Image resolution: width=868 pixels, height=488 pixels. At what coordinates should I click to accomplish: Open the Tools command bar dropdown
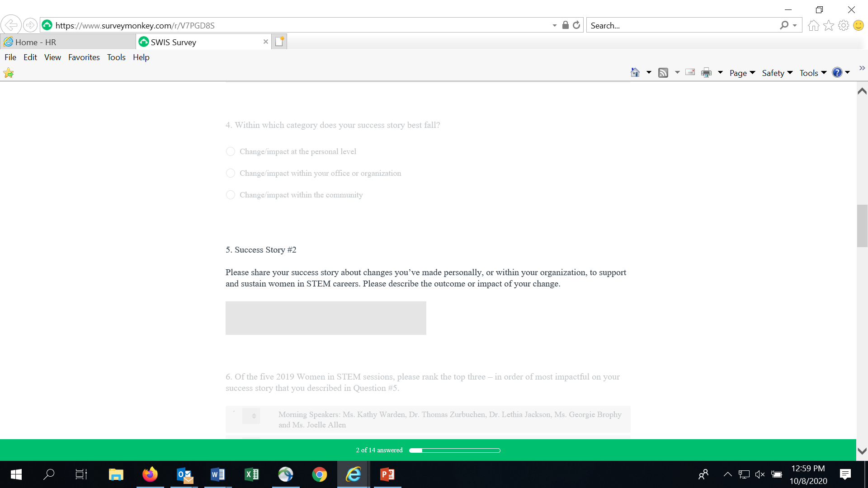tap(813, 73)
